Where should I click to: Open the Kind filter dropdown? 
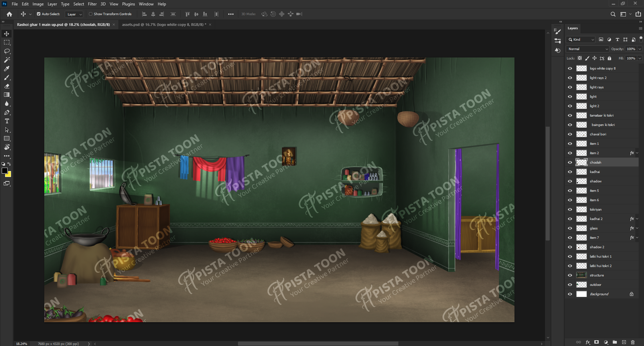(x=581, y=39)
